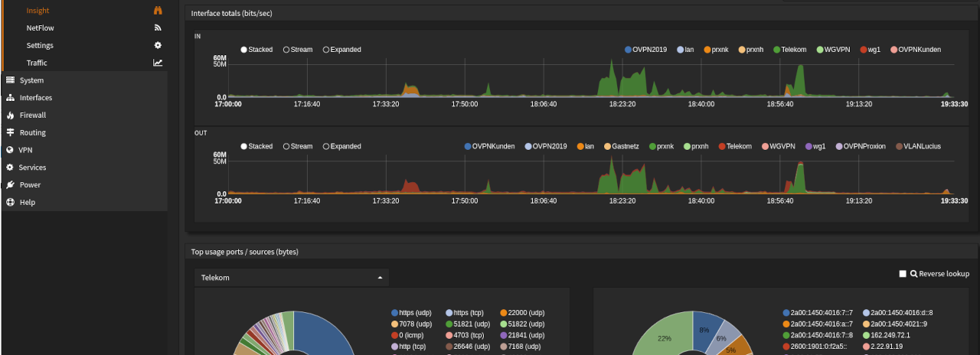
Task: Toggle prxnh series in IN legend
Action: (x=750, y=50)
